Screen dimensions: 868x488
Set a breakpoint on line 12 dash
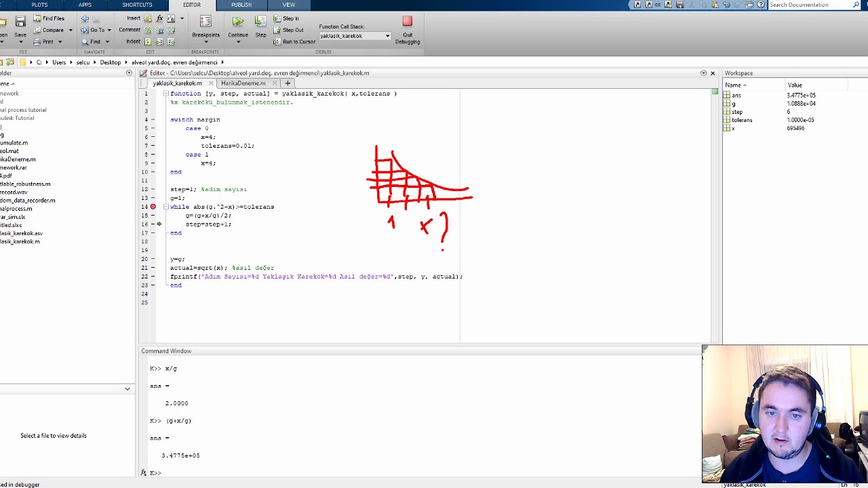[x=153, y=189]
